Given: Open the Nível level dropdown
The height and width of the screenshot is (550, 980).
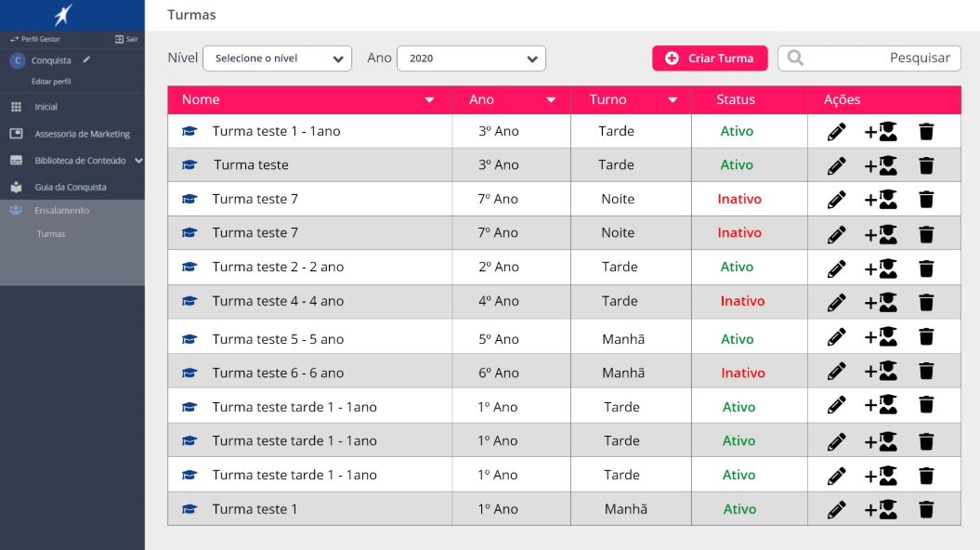Looking at the screenshot, I should pyautogui.click(x=277, y=59).
